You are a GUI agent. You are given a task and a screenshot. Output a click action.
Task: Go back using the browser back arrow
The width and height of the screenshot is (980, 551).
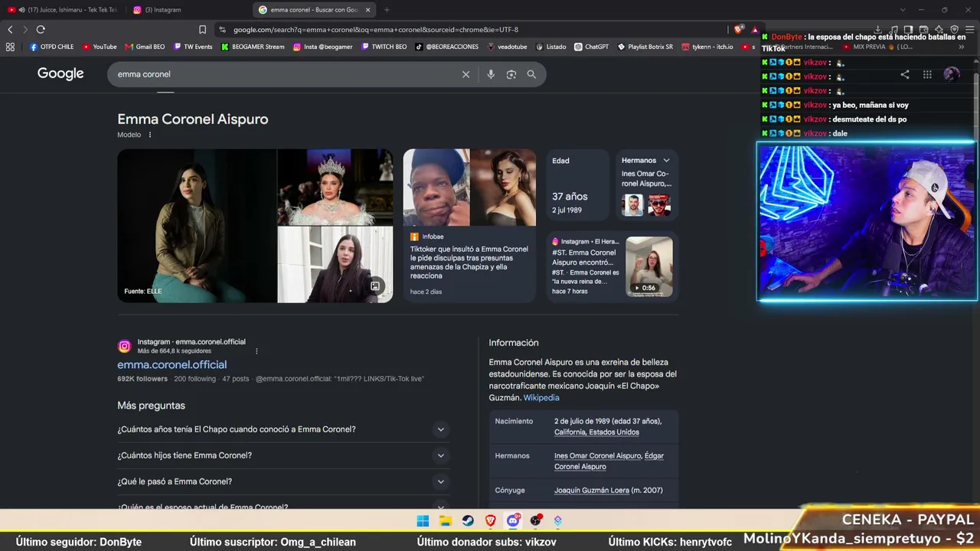pyautogui.click(x=10, y=30)
